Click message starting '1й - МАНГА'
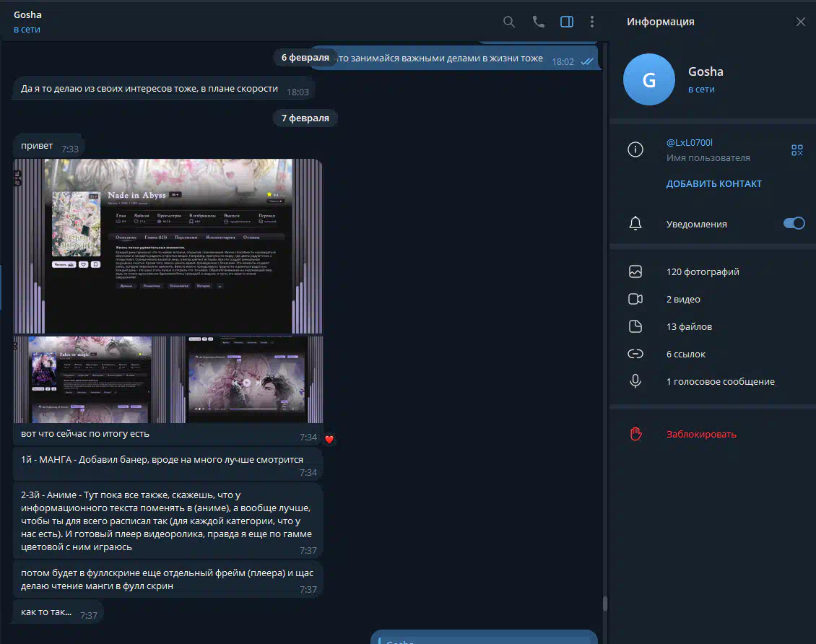The width and height of the screenshot is (816, 644). point(168,464)
